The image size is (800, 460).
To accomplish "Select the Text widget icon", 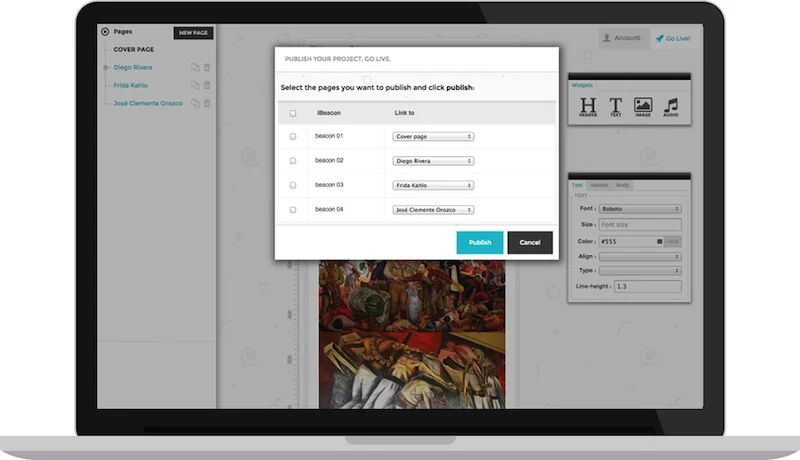I will coord(616,107).
